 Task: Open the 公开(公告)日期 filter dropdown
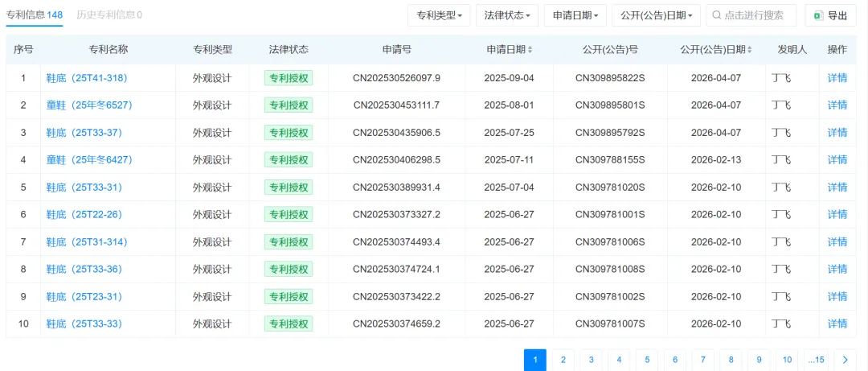[x=656, y=15]
